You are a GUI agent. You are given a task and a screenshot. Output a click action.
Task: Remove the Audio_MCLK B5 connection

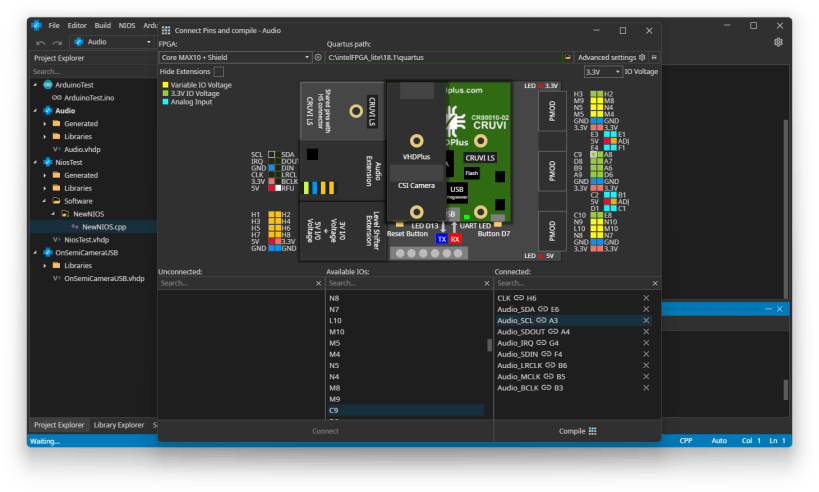(x=646, y=377)
